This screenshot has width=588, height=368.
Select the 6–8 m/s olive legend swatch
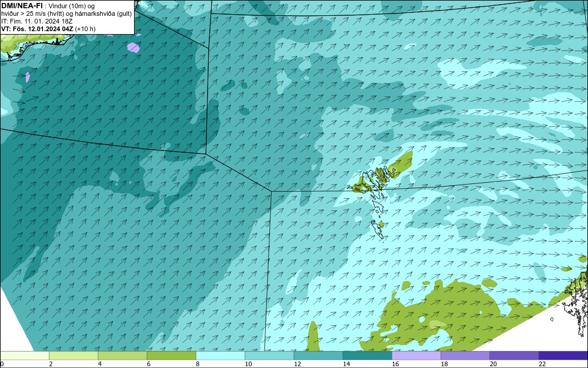coord(171,355)
